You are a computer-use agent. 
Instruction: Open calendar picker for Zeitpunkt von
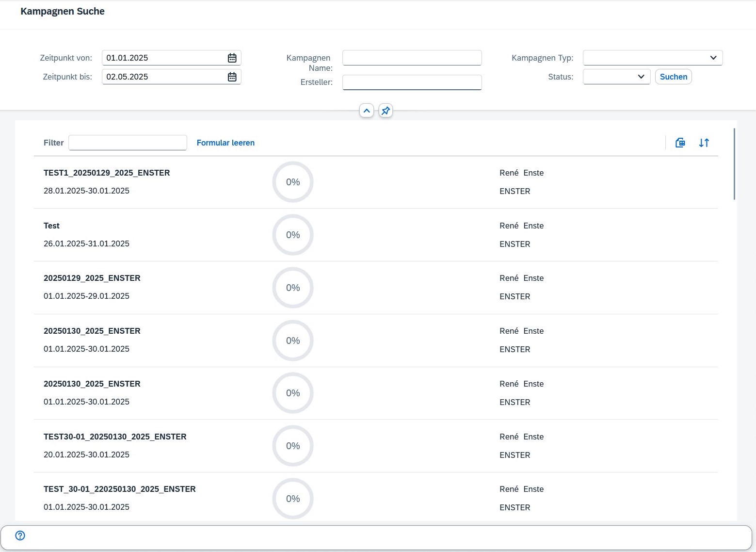[x=232, y=58]
